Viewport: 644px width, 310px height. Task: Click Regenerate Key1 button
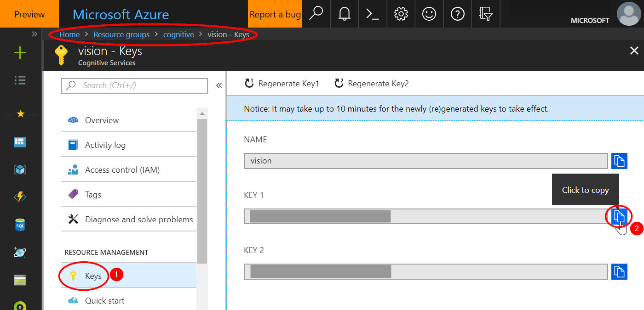pos(282,83)
